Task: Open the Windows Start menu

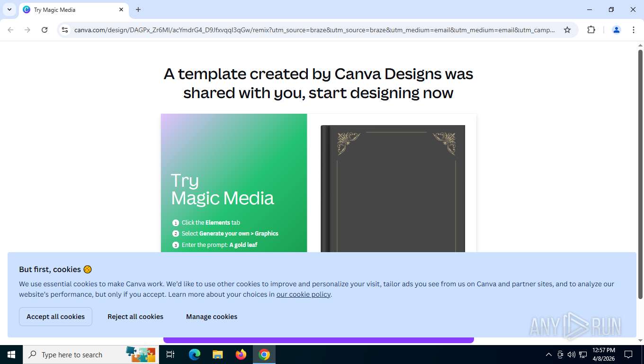Action: 11,355
